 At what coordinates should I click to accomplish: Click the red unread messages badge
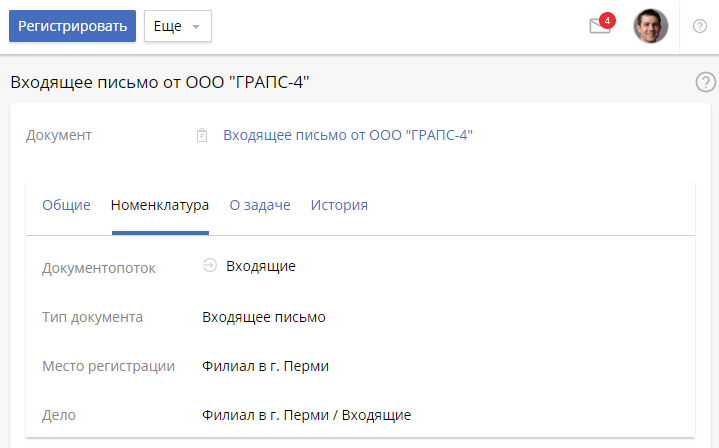tap(607, 20)
